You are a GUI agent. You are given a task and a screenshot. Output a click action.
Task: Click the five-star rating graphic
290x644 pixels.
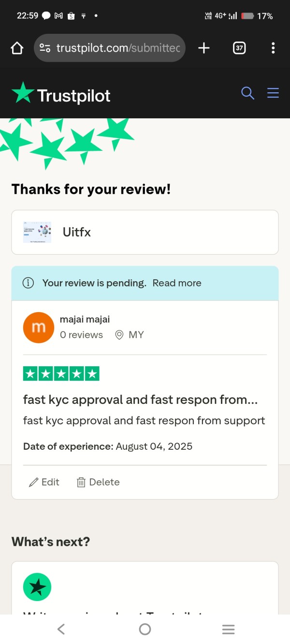point(61,373)
